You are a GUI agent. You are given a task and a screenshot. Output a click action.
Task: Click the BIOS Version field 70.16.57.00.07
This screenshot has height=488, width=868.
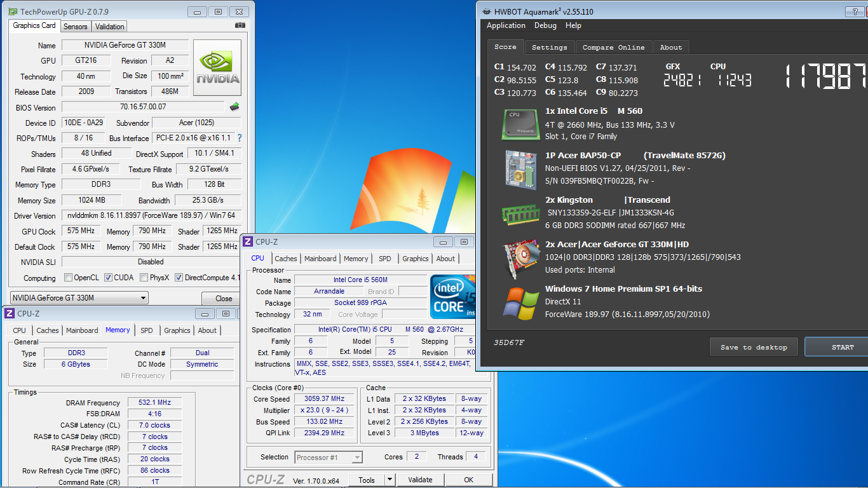point(143,107)
